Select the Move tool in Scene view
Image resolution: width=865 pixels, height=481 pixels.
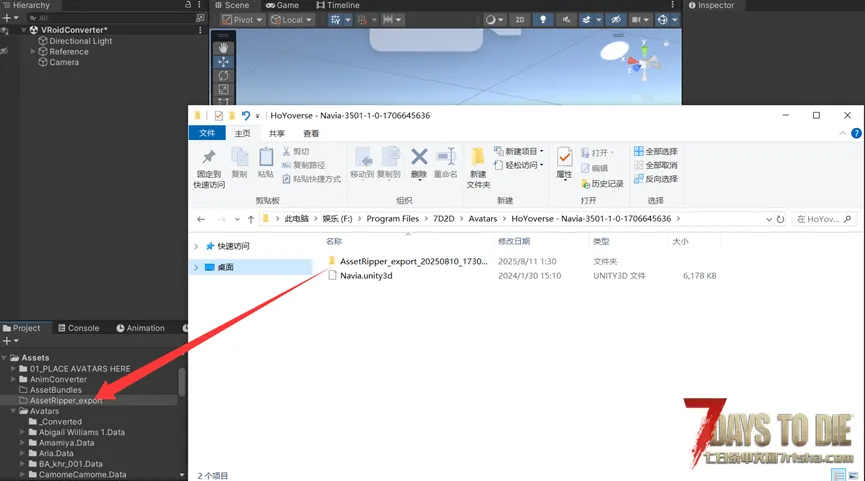223,62
